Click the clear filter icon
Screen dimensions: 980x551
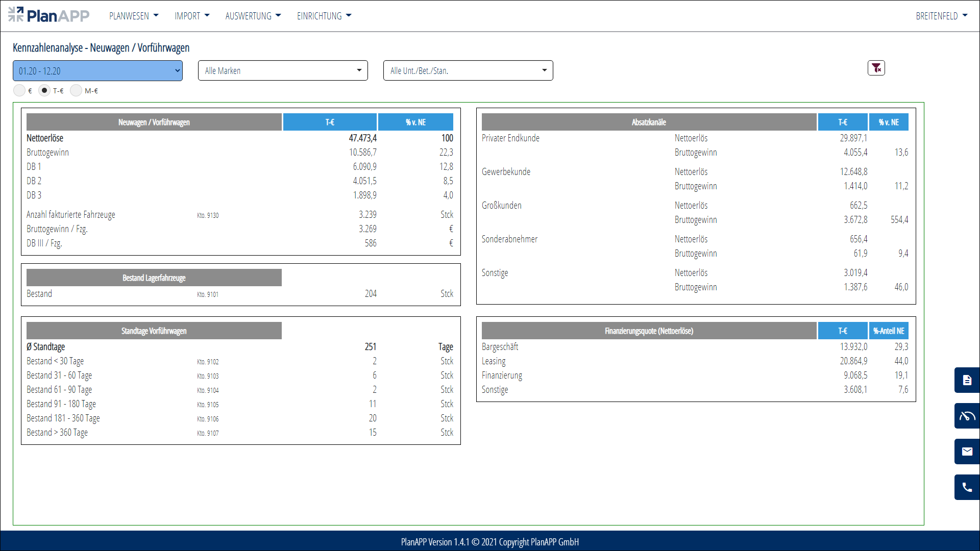pos(876,68)
